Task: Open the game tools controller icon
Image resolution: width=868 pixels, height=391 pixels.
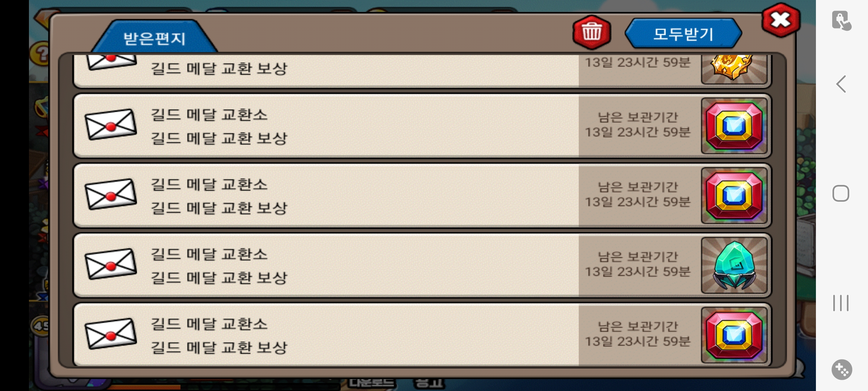Action: click(x=842, y=370)
